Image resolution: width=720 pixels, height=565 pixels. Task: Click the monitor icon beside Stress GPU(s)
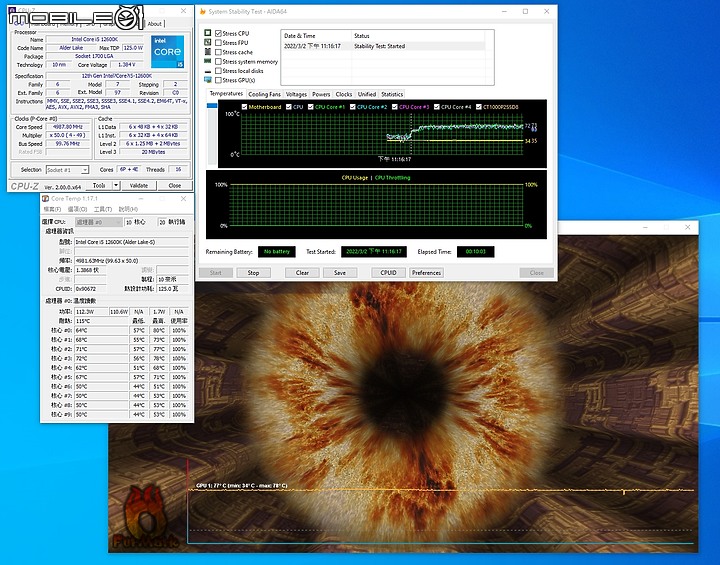point(208,80)
